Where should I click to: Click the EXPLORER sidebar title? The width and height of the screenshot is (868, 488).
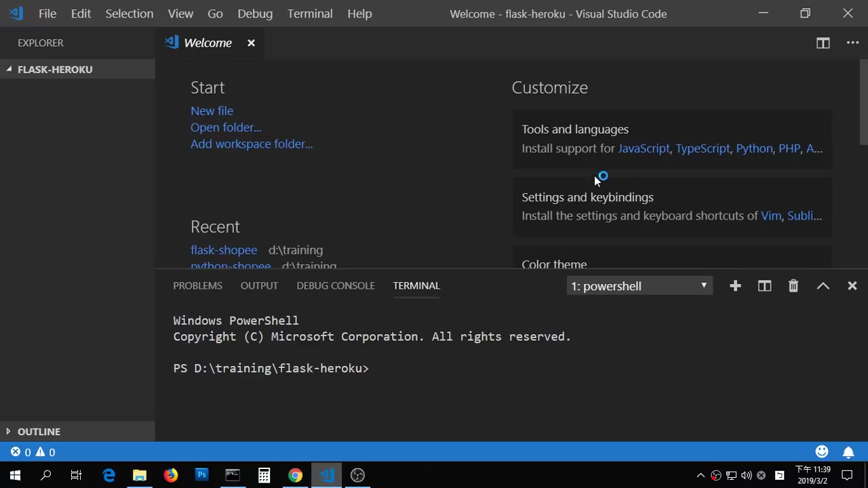(x=41, y=43)
